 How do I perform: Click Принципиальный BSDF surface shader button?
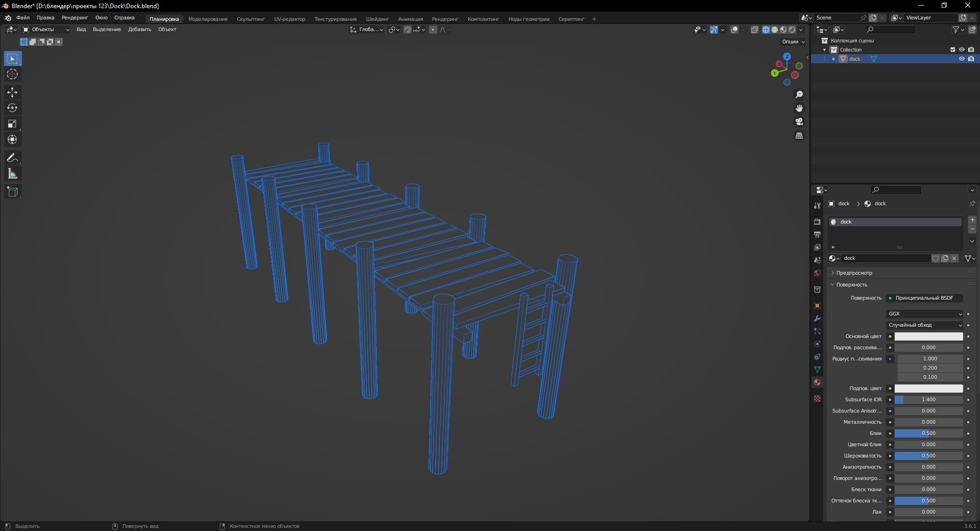pos(925,298)
